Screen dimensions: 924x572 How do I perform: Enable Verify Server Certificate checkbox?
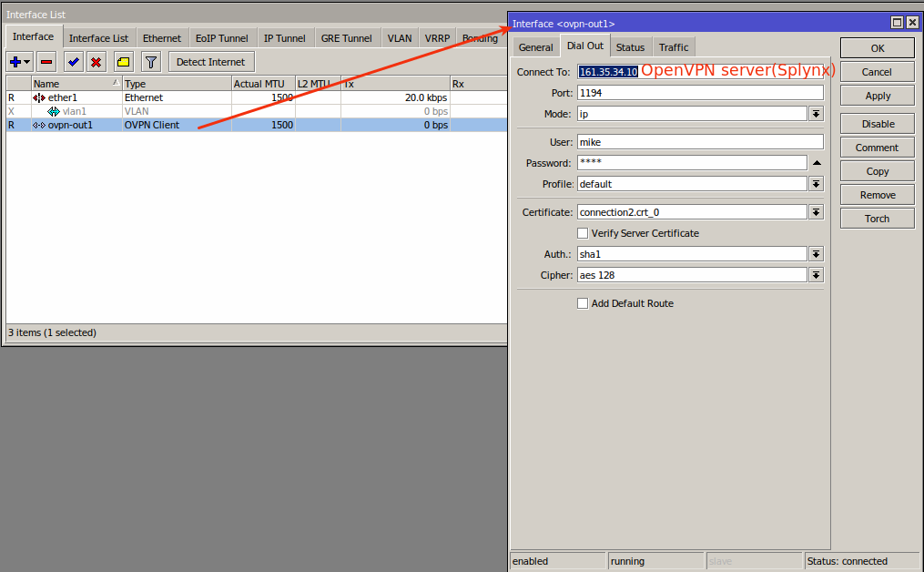tap(583, 233)
